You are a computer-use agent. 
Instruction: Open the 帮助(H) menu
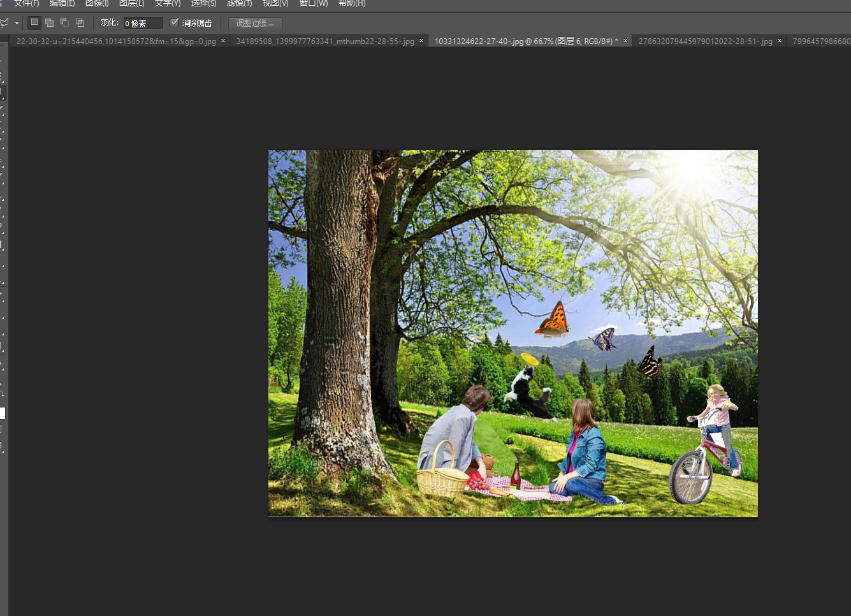(x=352, y=3)
